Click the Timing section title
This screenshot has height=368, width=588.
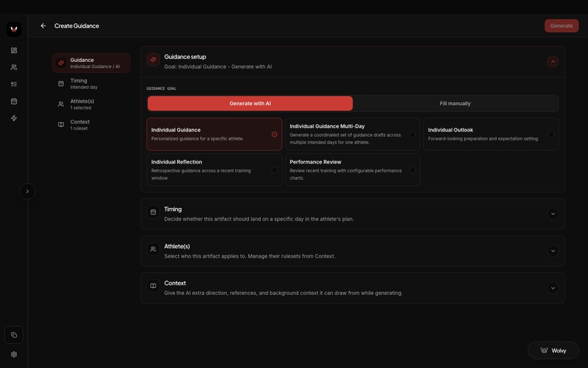[x=173, y=209]
